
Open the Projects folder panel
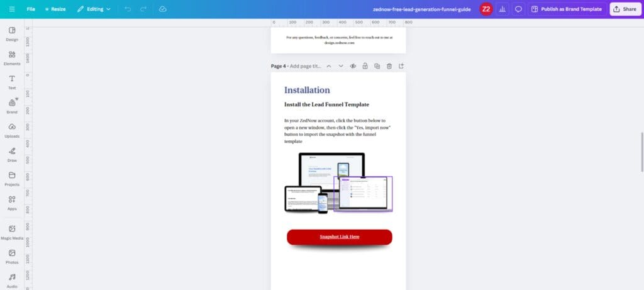coord(12,179)
